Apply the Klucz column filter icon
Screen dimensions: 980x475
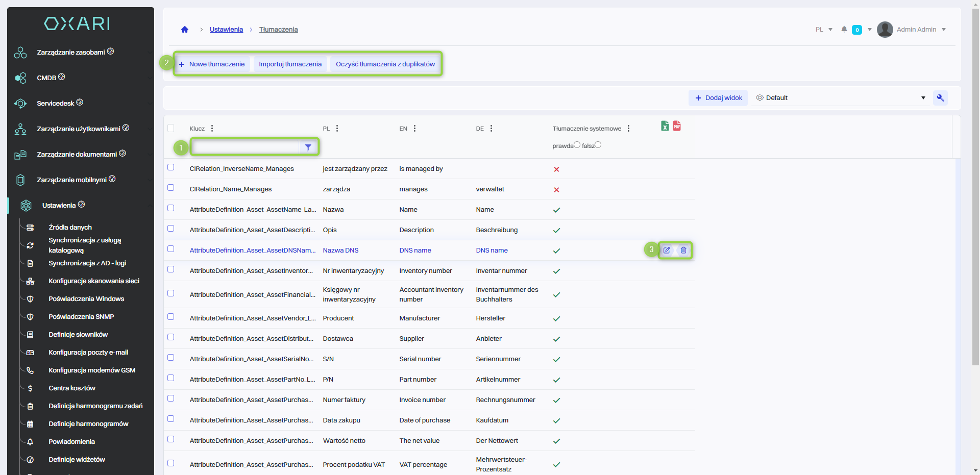(x=308, y=147)
